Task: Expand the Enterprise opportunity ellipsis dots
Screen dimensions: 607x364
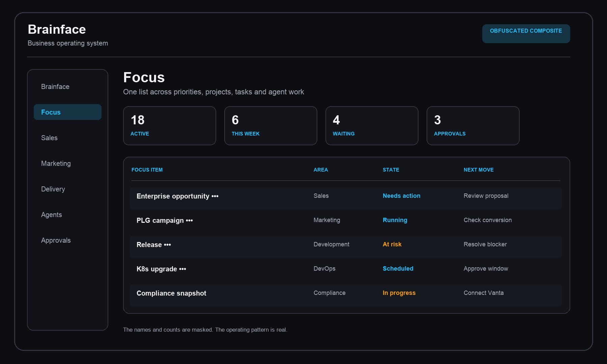Action: tap(215, 196)
